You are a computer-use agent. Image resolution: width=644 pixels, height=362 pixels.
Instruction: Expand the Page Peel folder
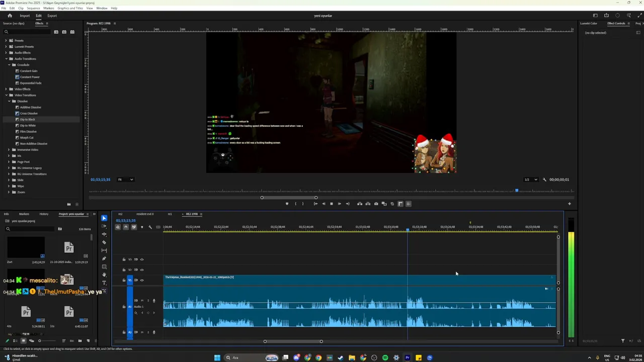click(x=9, y=162)
